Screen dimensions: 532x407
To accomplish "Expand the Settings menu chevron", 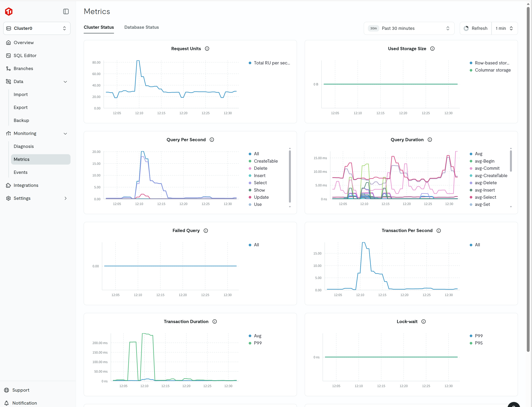I will (65, 198).
